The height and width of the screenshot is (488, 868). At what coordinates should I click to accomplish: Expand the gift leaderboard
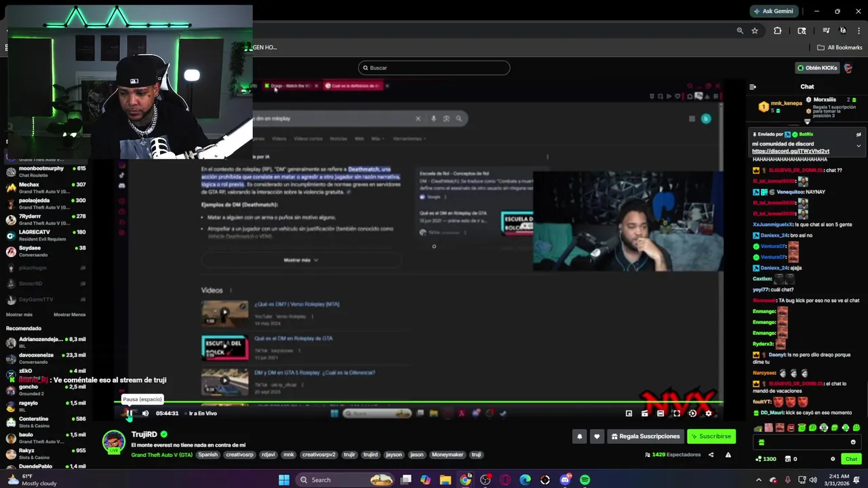(807, 122)
